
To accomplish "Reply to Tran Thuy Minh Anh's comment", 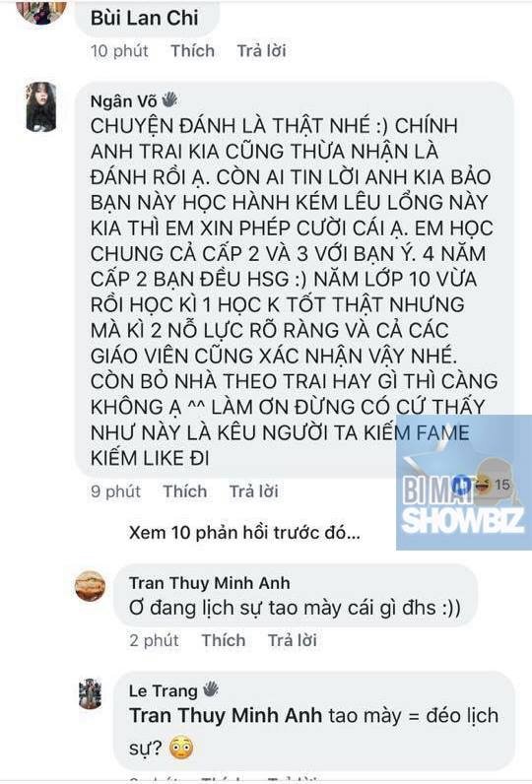I will coord(292,640).
